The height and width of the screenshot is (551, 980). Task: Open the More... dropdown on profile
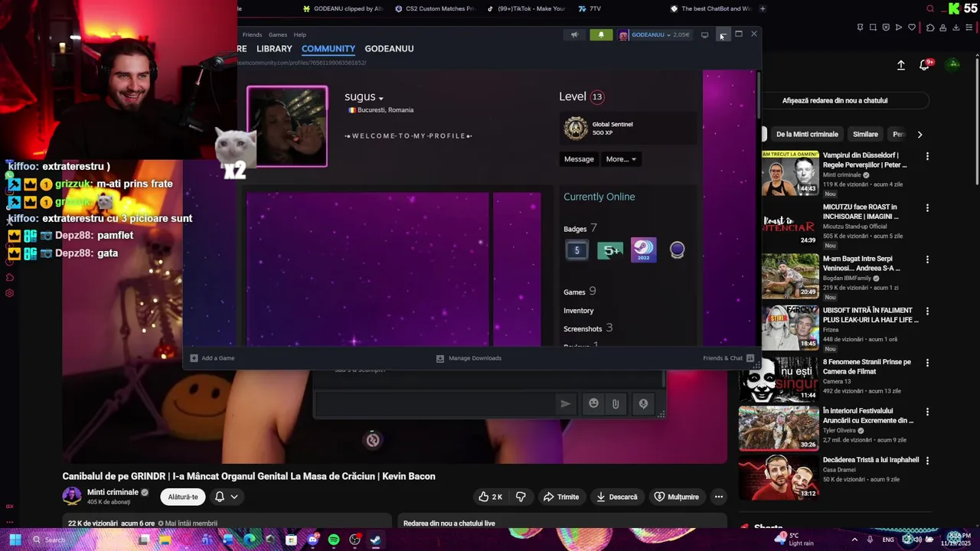coord(621,159)
